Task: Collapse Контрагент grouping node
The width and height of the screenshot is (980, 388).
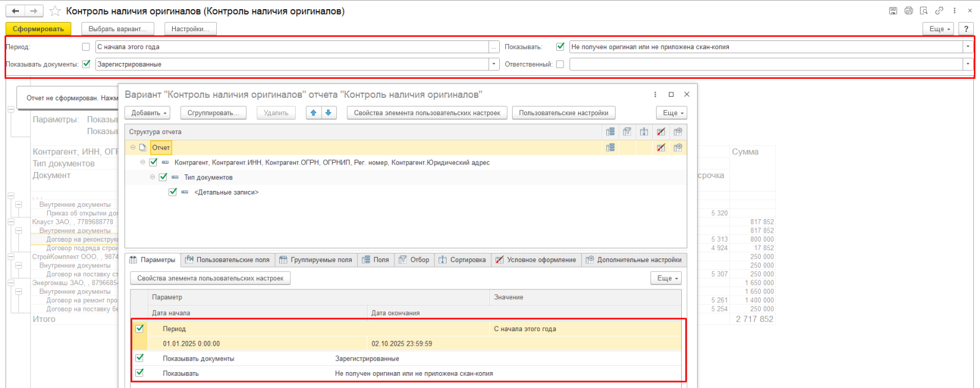Action: pyautogui.click(x=143, y=162)
